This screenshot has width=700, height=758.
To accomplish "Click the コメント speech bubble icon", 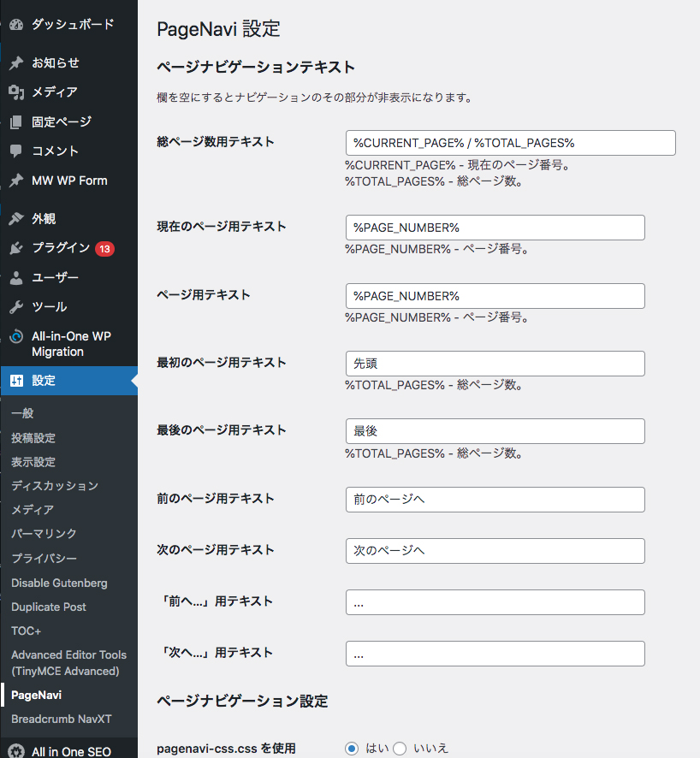I will (16, 151).
